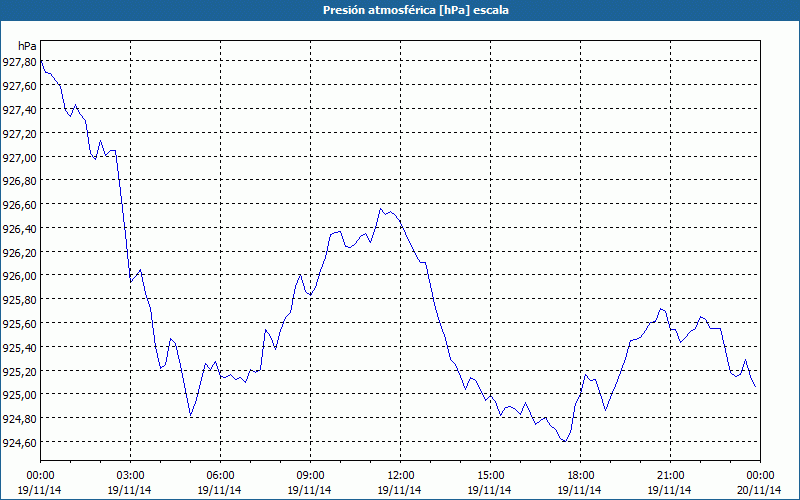Select the 925,40 y-axis value
The height and width of the screenshot is (500, 800).
20,347
